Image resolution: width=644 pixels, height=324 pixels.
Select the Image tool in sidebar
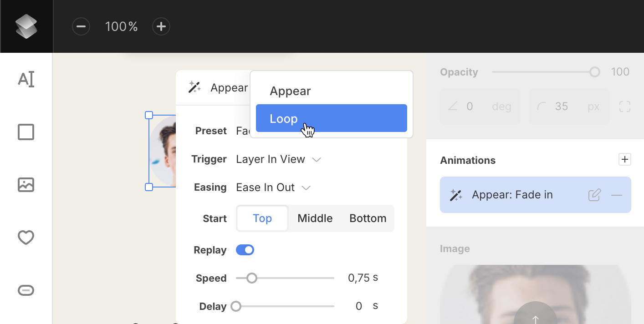pos(26,185)
